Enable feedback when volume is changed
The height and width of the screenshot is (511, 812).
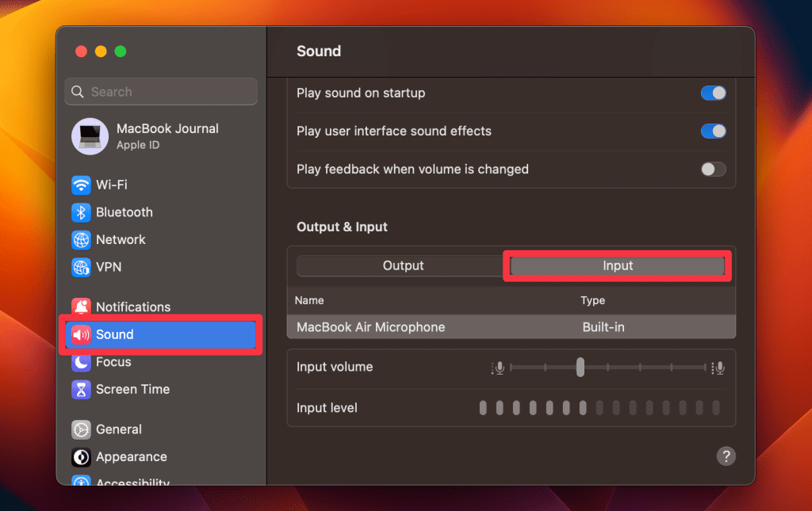tap(713, 169)
